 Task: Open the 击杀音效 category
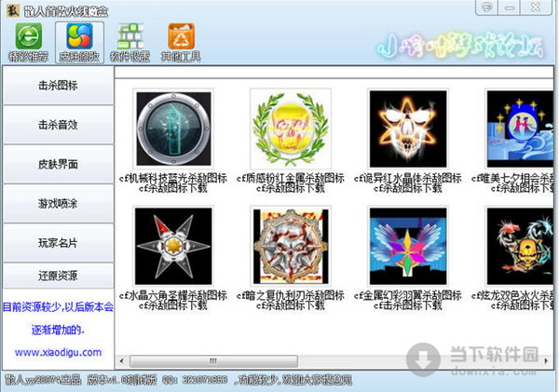click(x=58, y=125)
